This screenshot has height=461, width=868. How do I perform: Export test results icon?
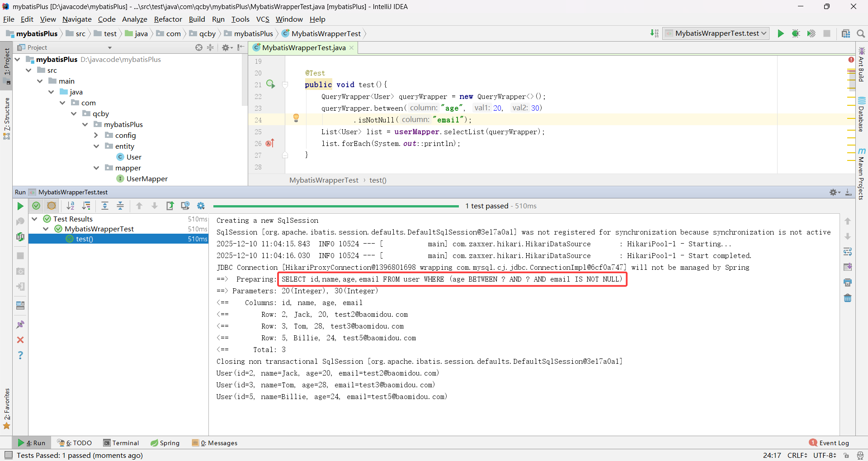(170, 206)
